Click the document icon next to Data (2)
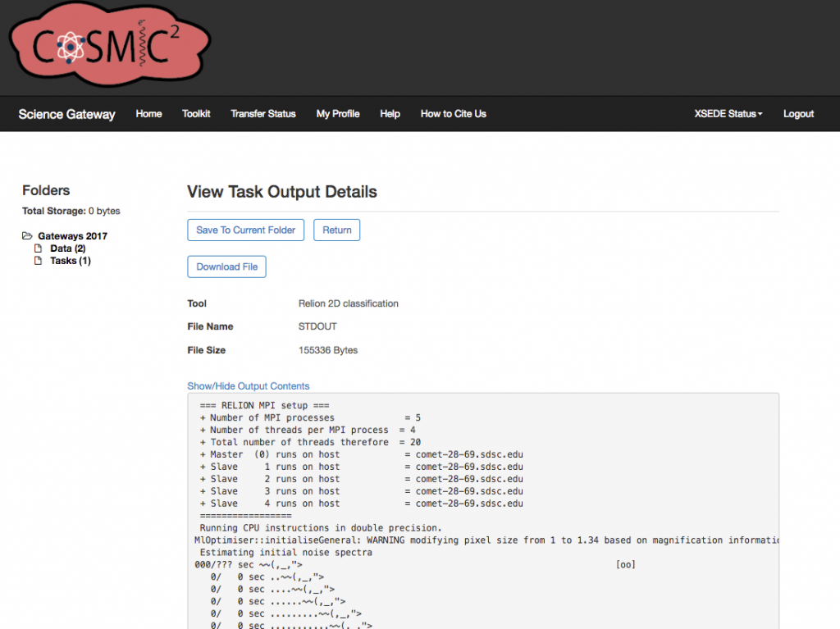This screenshot has width=840, height=629. click(38, 248)
